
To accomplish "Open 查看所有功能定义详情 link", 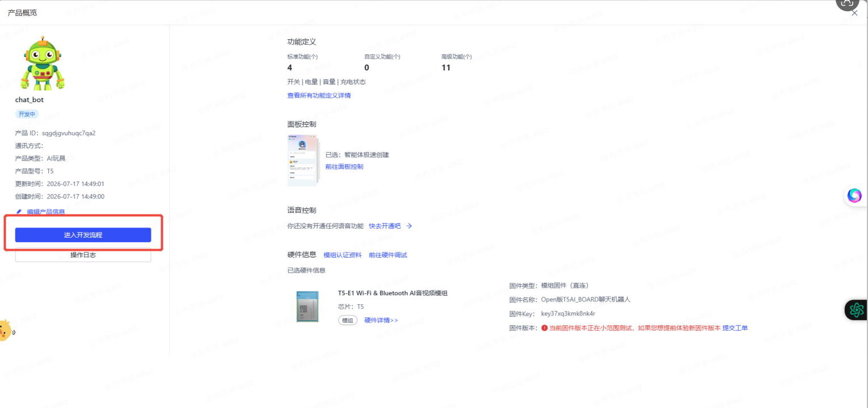I will tap(319, 95).
